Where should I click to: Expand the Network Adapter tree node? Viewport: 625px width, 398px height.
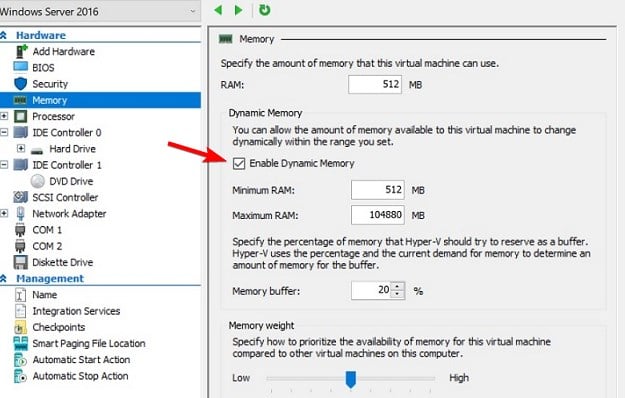point(4,213)
